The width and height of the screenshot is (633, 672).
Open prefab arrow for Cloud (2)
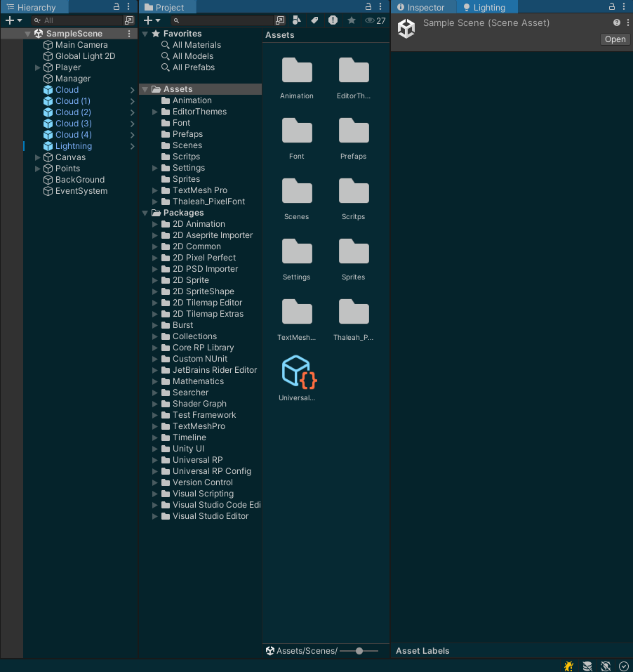click(133, 112)
